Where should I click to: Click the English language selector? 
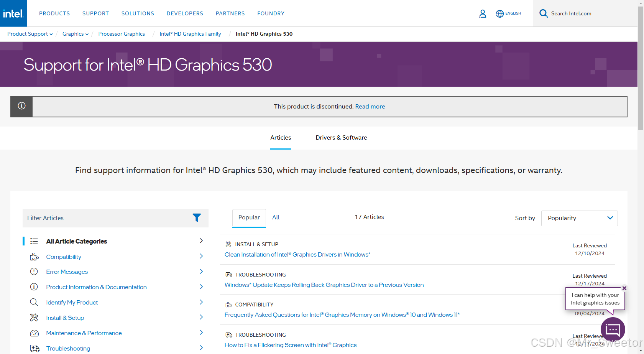point(513,13)
